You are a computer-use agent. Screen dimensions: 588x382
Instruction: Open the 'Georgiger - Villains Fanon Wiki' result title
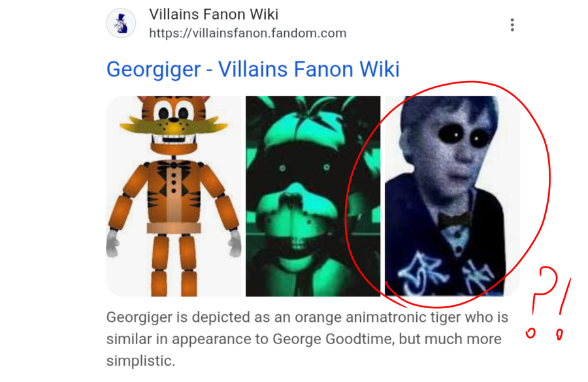(x=253, y=69)
